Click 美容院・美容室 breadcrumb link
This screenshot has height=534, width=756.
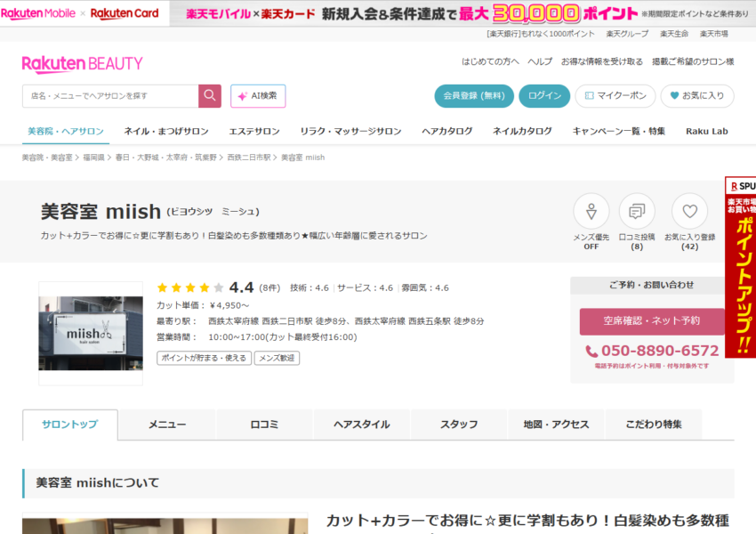47,158
